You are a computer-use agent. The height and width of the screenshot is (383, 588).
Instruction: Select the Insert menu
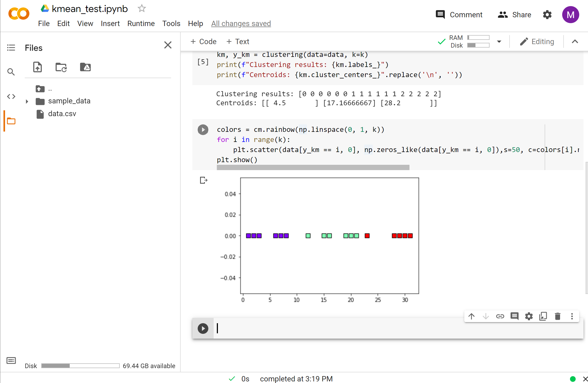pos(110,24)
